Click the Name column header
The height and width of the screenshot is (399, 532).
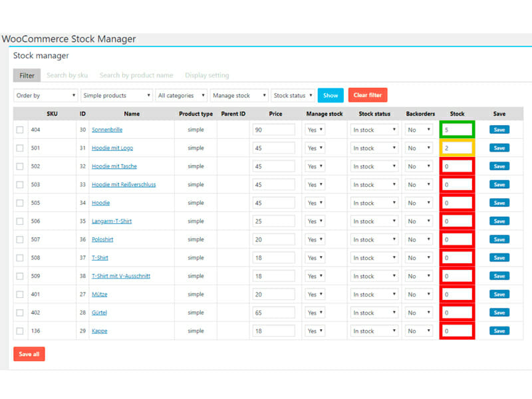click(132, 114)
